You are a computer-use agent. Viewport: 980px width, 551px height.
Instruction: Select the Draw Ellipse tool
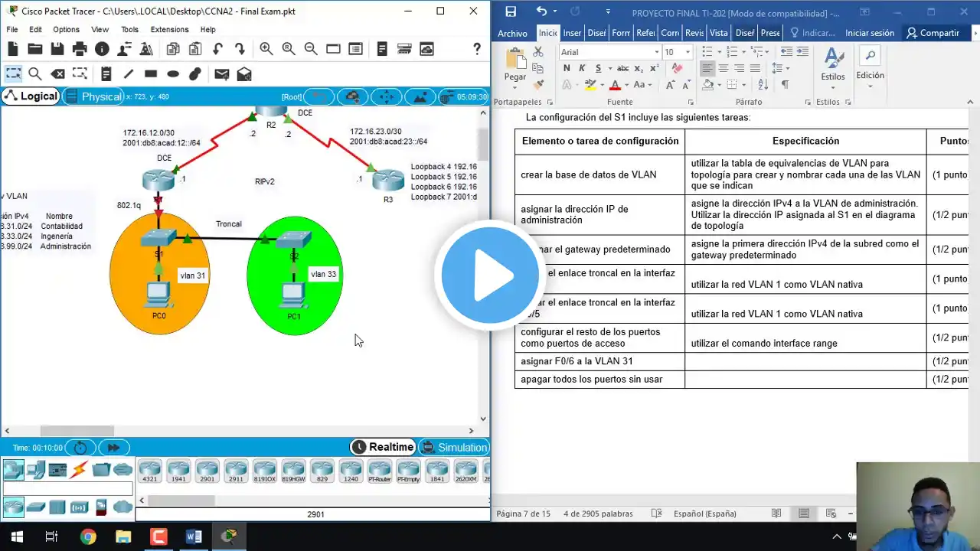point(173,74)
